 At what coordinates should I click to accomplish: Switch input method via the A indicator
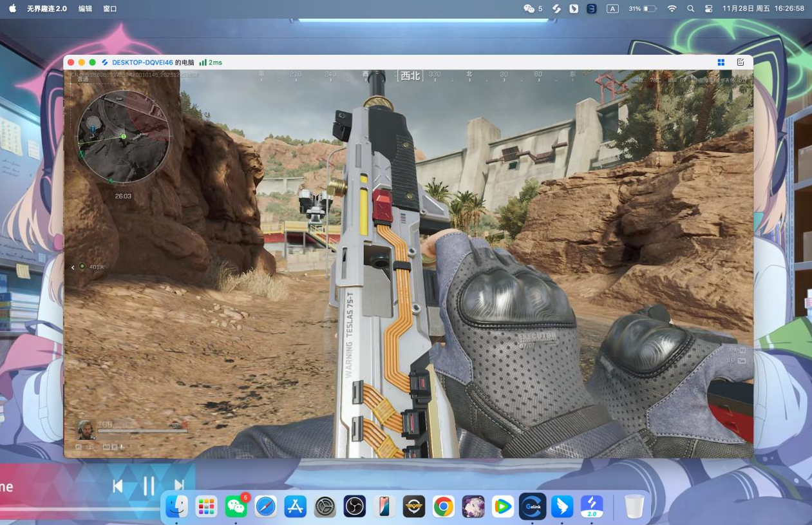point(612,8)
